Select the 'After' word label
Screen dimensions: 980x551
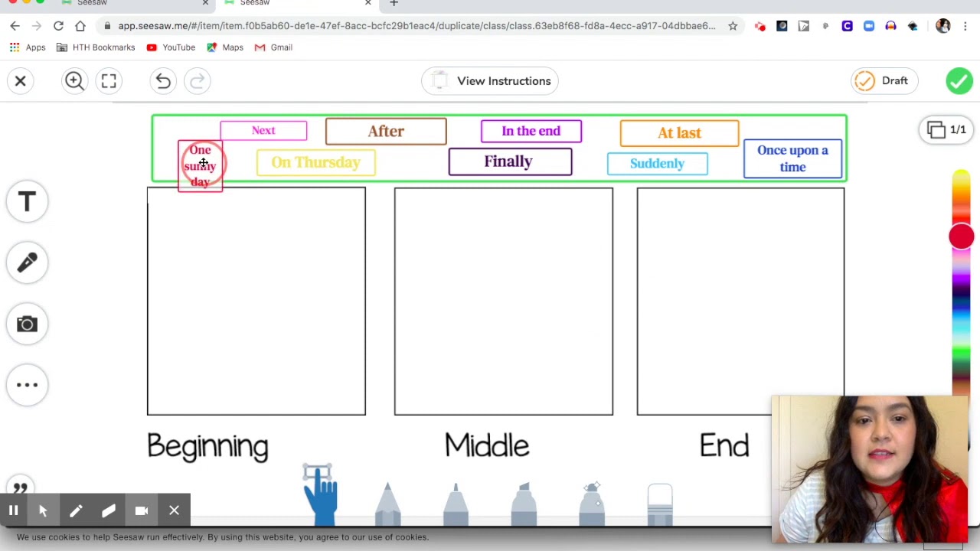386,132
